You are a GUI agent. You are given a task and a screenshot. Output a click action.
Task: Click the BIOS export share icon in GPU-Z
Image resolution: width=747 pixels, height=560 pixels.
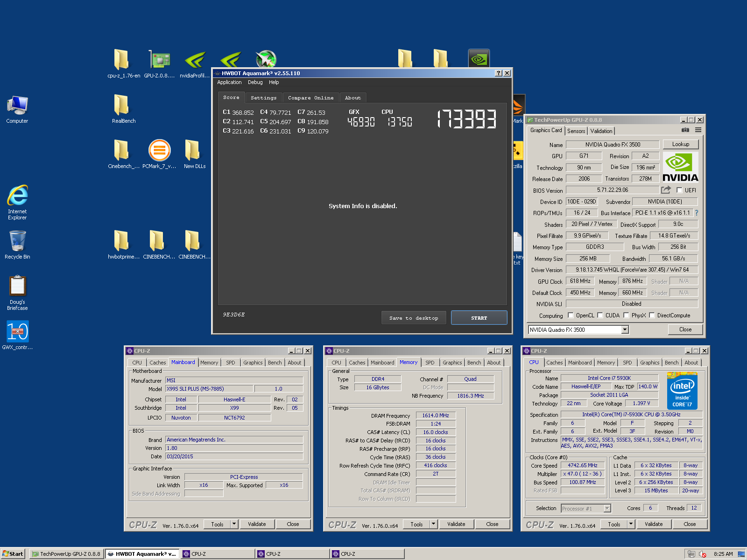pyautogui.click(x=666, y=190)
